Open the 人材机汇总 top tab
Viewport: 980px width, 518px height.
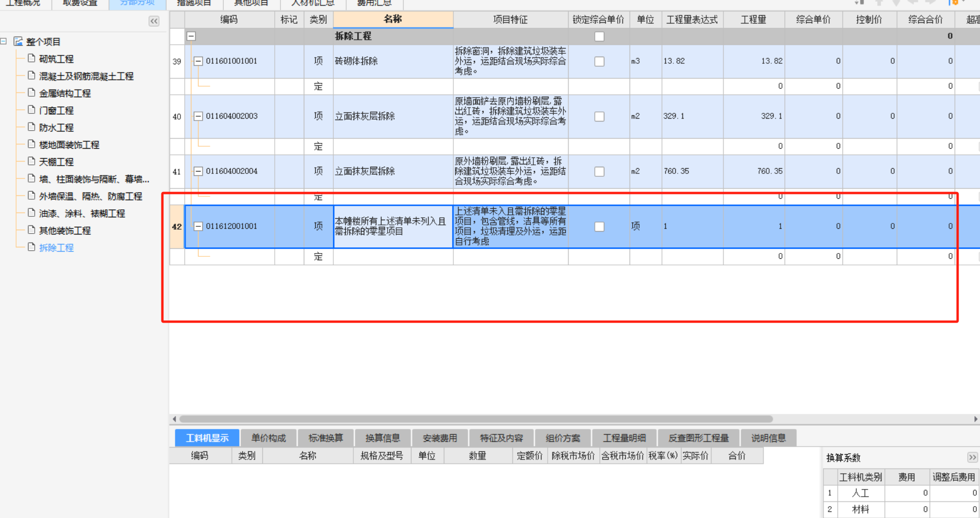312,3
